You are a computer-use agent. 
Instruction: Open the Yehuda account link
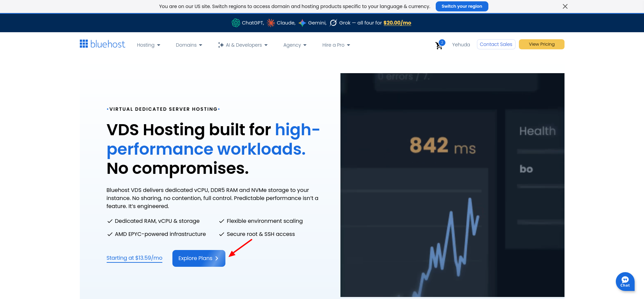tap(461, 45)
